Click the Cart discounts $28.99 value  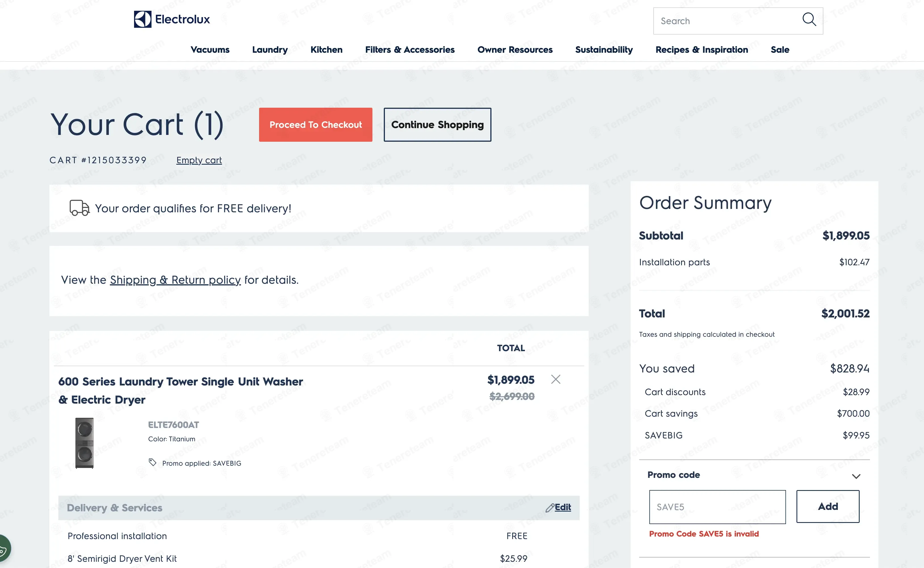pyautogui.click(x=856, y=392)
